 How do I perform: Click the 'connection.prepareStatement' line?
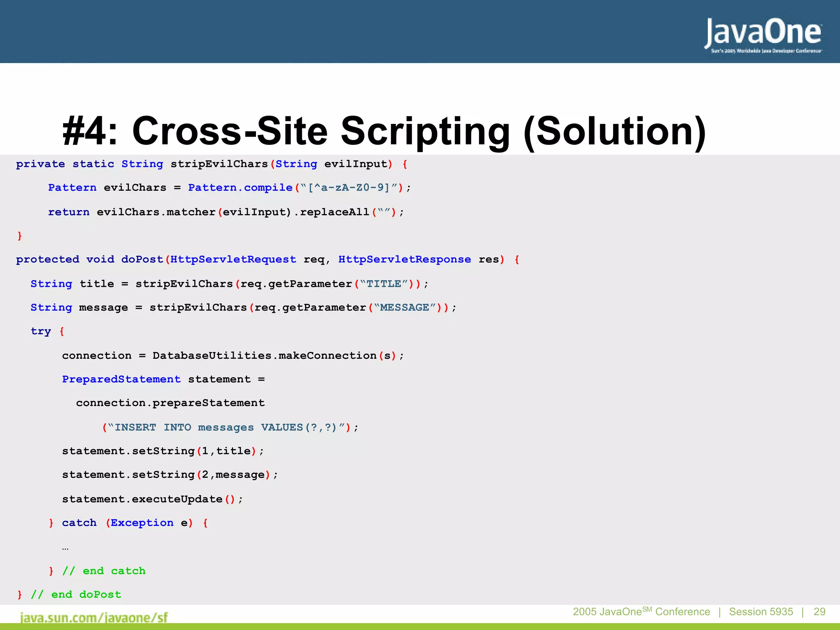click(x=170, y=403)
